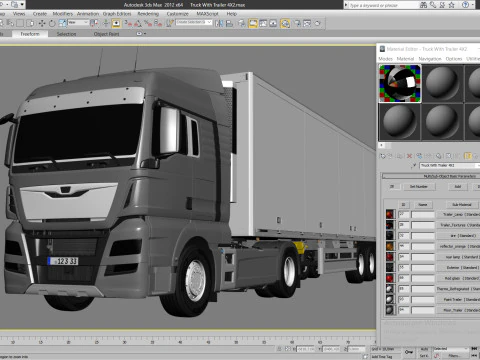Click the orange reflector material swatch
480x360 pixels.
click(x=390, y=246)
